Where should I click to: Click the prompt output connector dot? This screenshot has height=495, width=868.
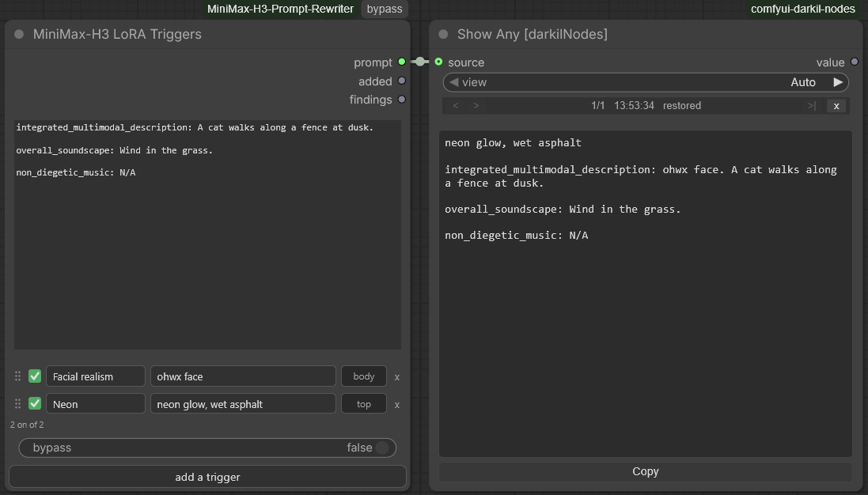(x=402, y=62)
